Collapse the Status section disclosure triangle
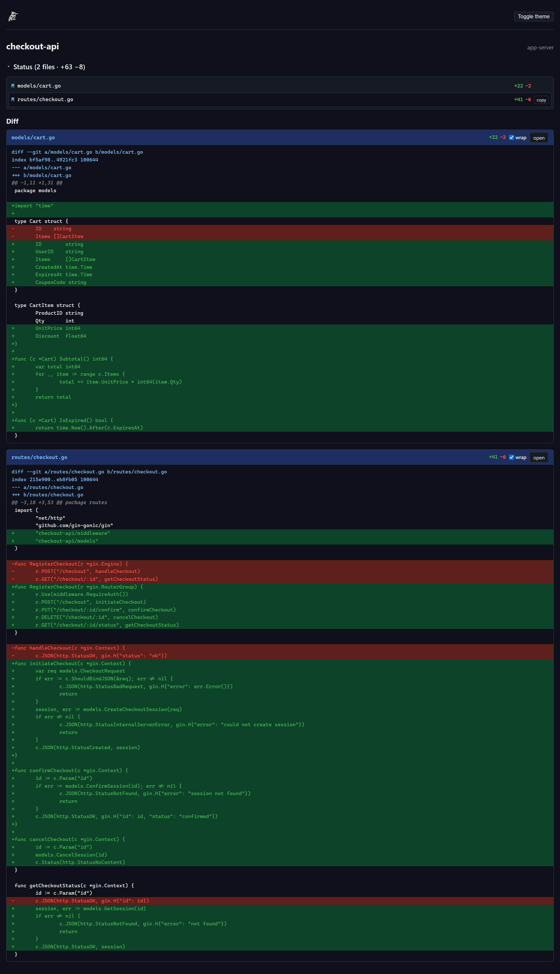 pos(9,67)
